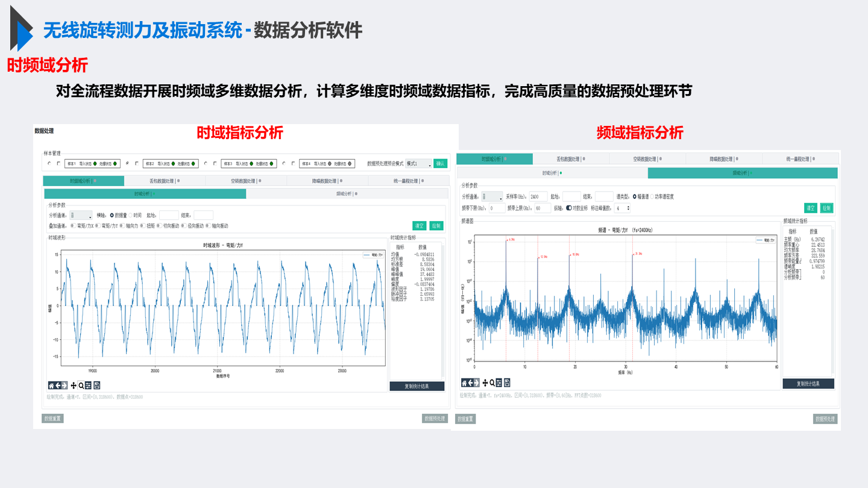Select pan tool on time-domain plot
This screenshot has height=488, width=868.
[x=74, y=386]
